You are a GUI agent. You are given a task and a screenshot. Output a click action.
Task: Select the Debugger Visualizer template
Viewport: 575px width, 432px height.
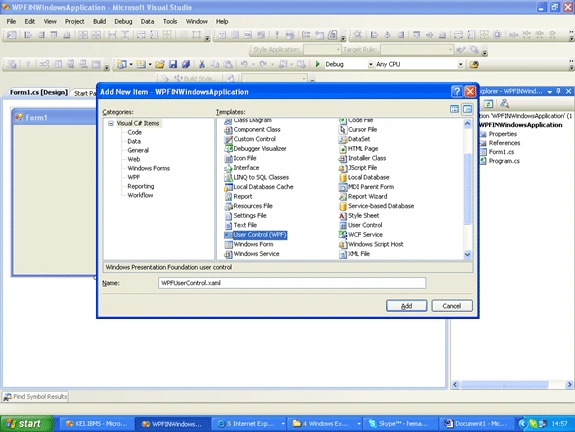(x=255, y=149)
